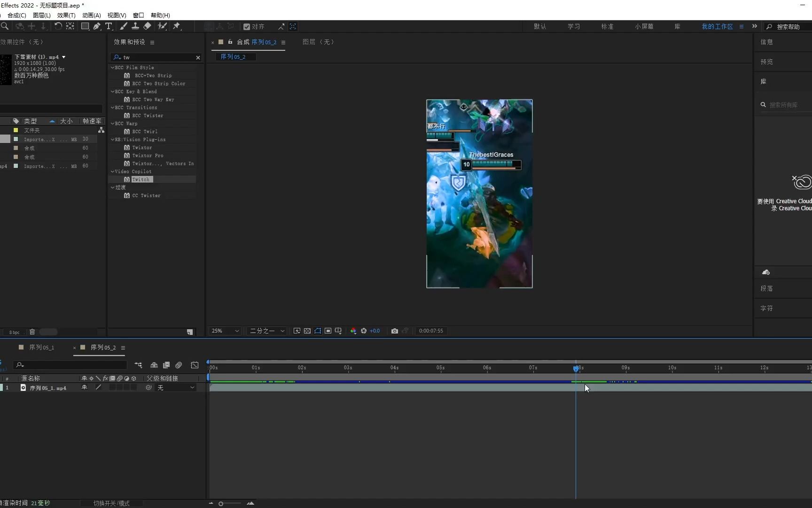Switch to the 小屏幕 workspace
The image size is (812, 508).
click(644, 27)
